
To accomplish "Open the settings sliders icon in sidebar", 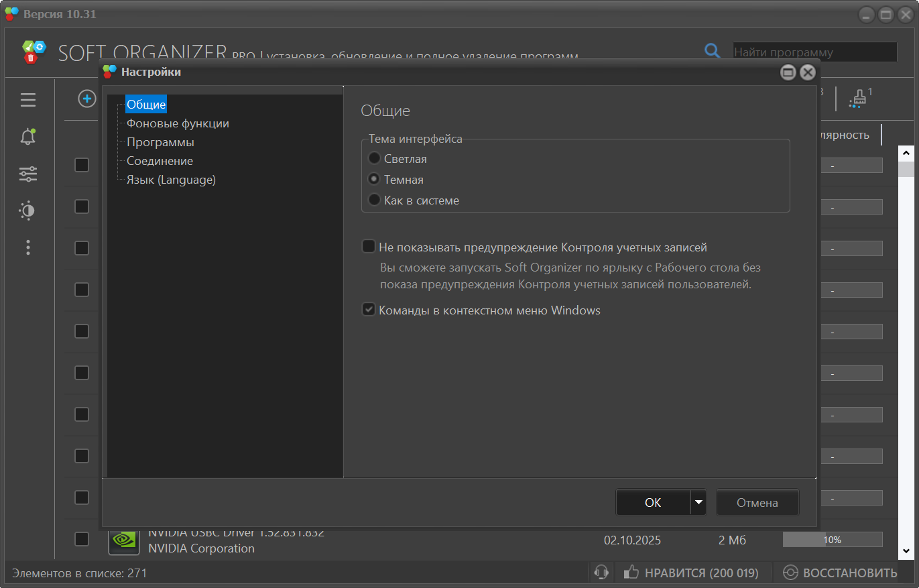I will tap(27, 174).
